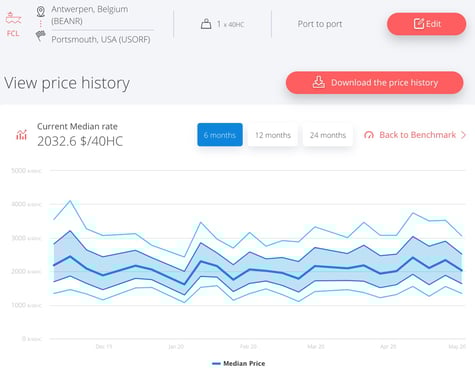Click the download tray icon
The image size is (475, 376).
[318, 82]
